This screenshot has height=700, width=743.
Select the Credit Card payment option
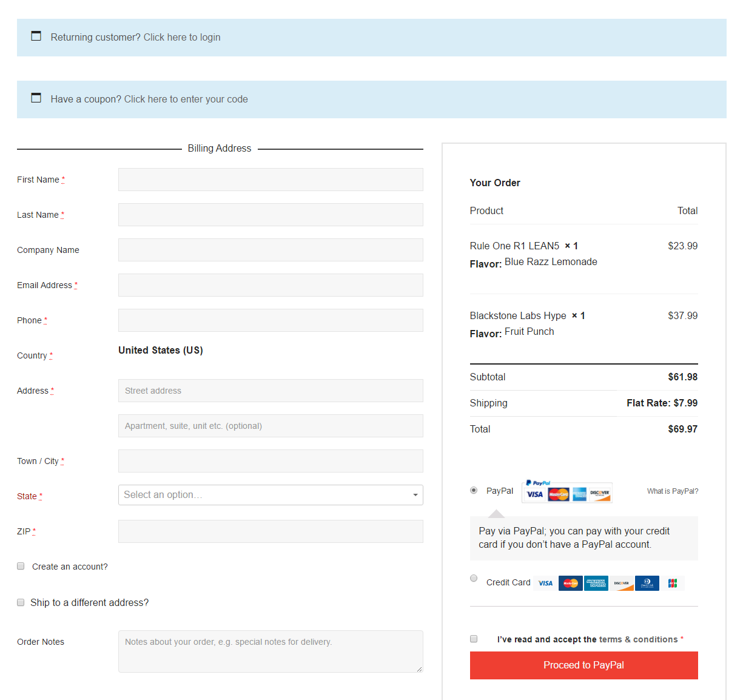click(474, 578)
